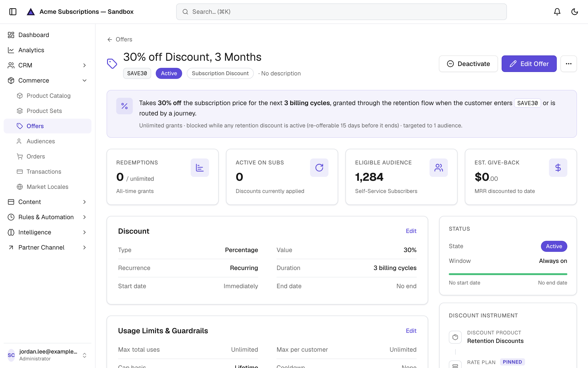Viewport: 588px width, 368px height.
Task: Click the Edit link in the Discount card
Action: pyautogui.click(x=411, y=231)
